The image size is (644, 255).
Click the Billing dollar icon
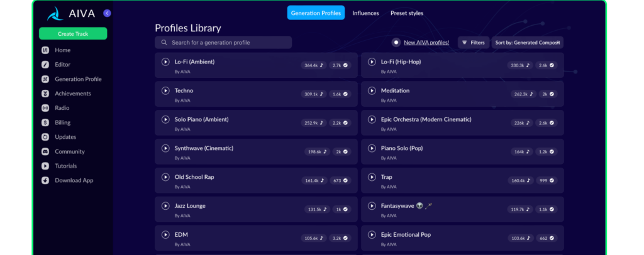point(45,122)
